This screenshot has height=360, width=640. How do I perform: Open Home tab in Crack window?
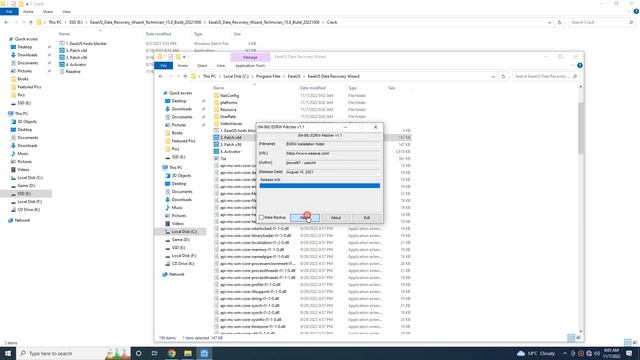pos(28,11)
